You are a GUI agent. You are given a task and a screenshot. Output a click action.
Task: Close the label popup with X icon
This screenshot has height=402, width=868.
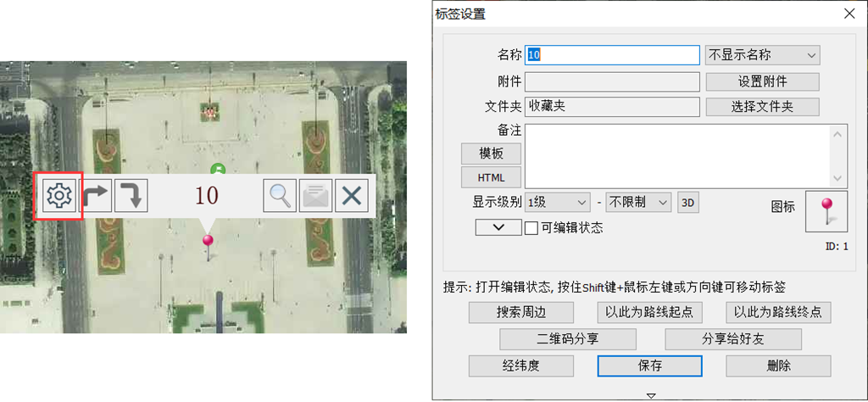pos(352,196)
